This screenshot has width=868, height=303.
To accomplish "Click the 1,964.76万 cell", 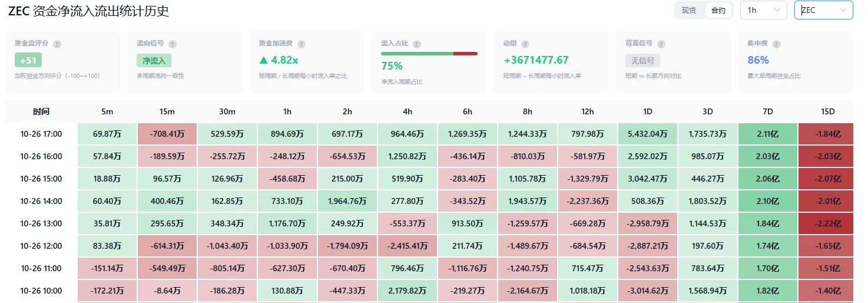I will point(347,201).
